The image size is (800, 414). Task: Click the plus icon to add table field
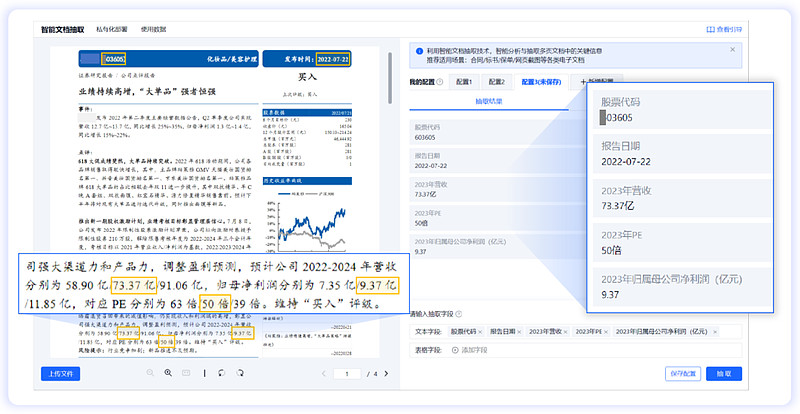[x=455, y=350]
